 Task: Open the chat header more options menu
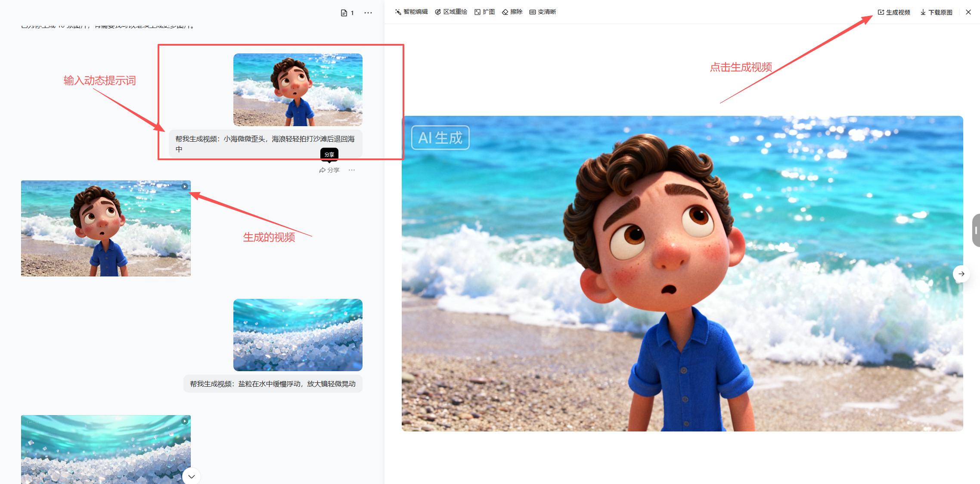click(x=368, y=13)
